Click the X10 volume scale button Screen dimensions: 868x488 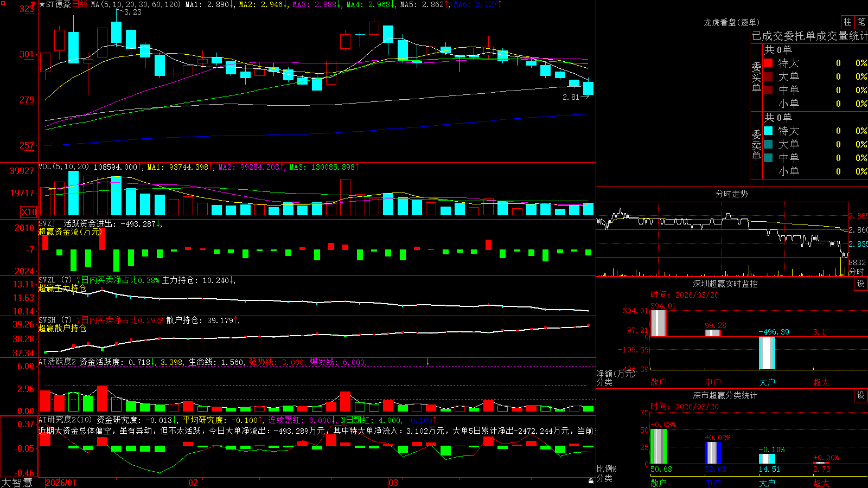coord(29,212)
